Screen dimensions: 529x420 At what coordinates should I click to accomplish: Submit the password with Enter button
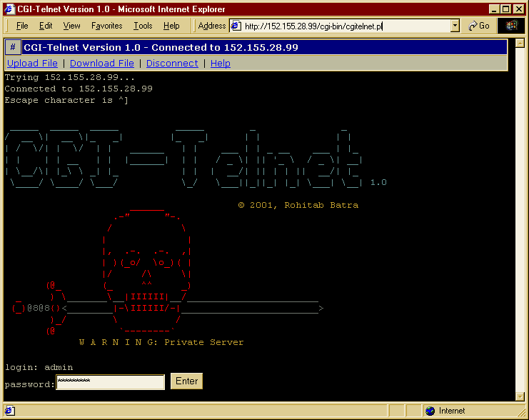(186, 381)
